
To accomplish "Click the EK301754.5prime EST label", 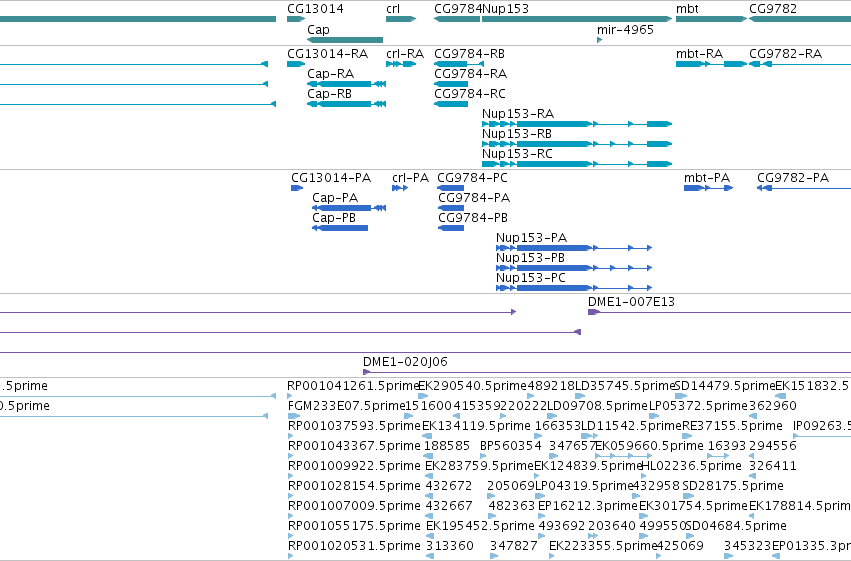I will coord(693,506).
